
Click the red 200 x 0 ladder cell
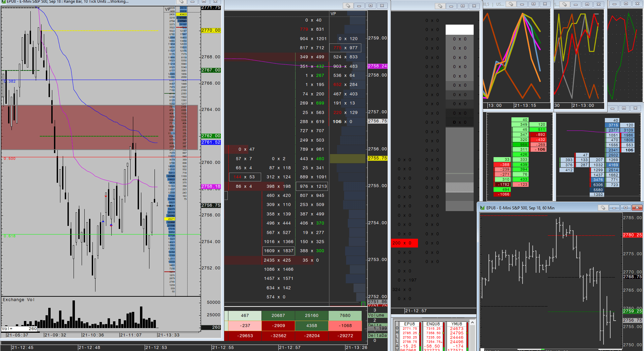pyautogui.click(x=404, y=243)
